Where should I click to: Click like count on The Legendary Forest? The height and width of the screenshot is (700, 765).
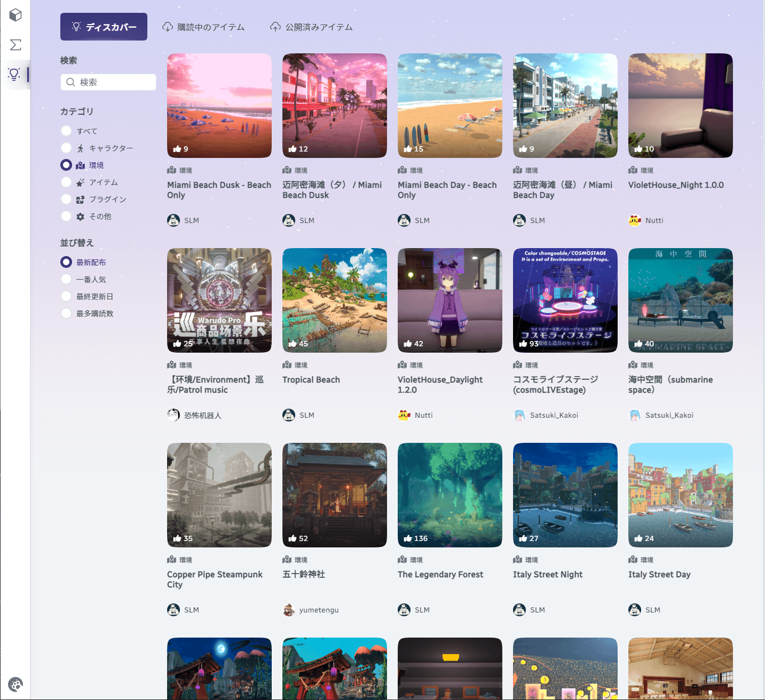pos(421,538)
